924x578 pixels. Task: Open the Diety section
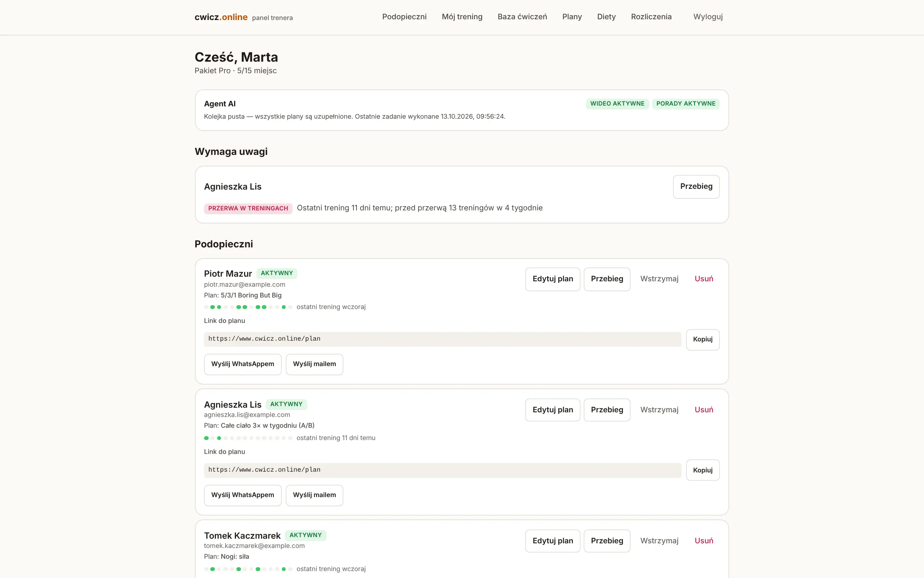pyautogui.click(x=606, y=17)
